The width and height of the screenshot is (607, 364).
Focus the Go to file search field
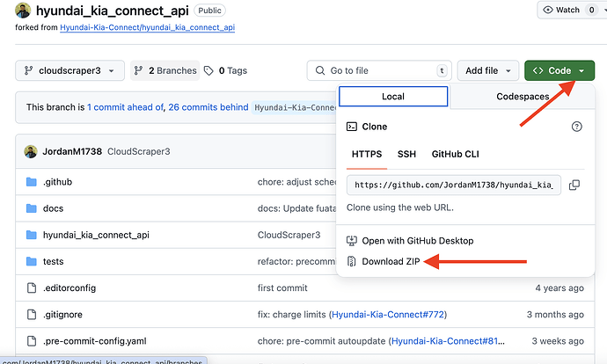pos(379,71)
